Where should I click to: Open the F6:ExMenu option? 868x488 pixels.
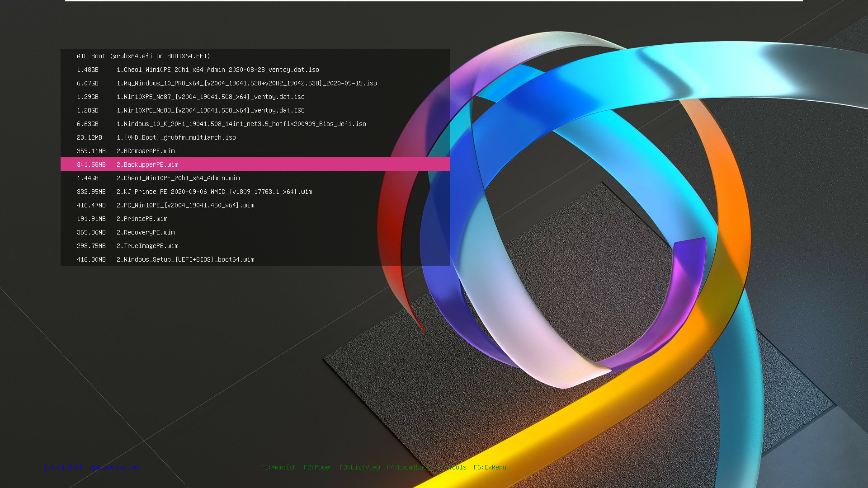point(490,468)
